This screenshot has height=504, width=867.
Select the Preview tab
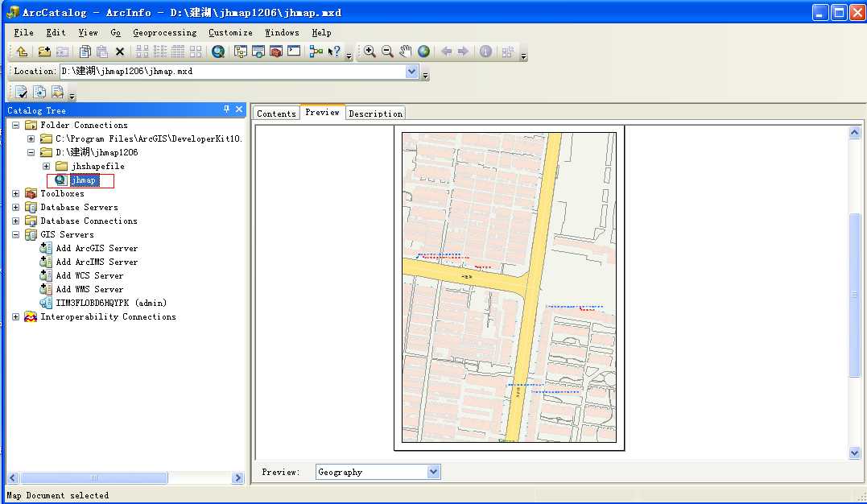[322, 112]
